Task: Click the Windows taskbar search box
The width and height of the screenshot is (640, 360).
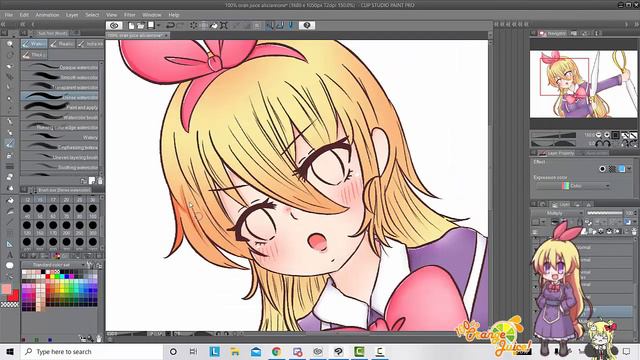Action: pos(92,351)
